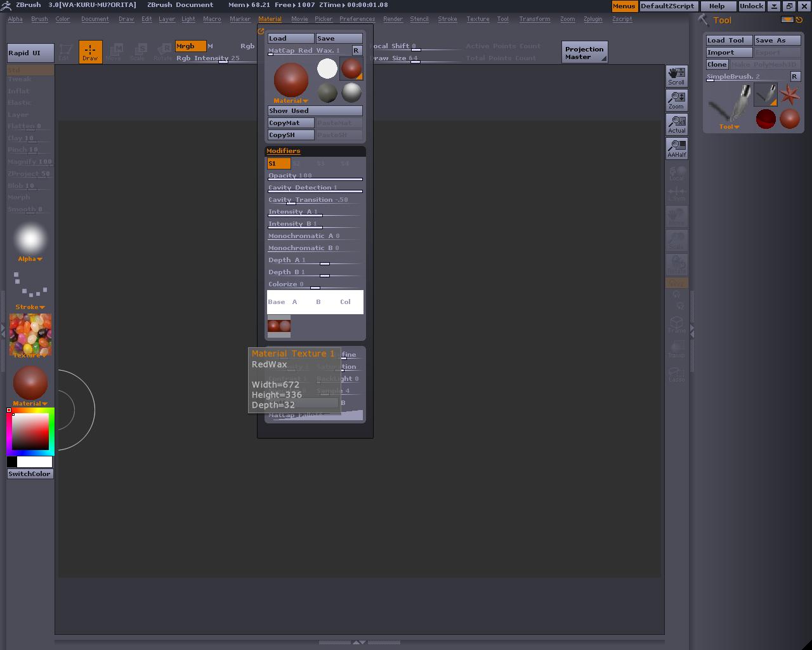Open the Transform menu
Image resolution: width=812 pixels, height=650 pixels.
coord(535,19)
